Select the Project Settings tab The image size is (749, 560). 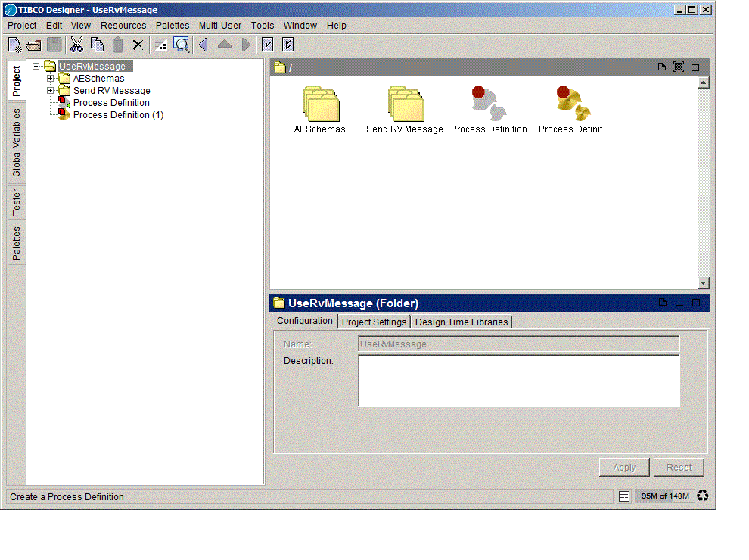pyautogui.click(x=374, y=322)
